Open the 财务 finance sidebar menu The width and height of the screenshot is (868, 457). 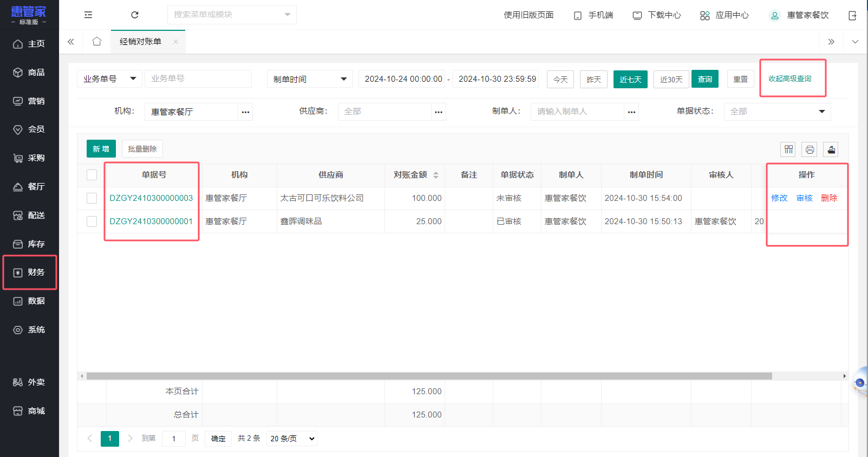(29, 272)
